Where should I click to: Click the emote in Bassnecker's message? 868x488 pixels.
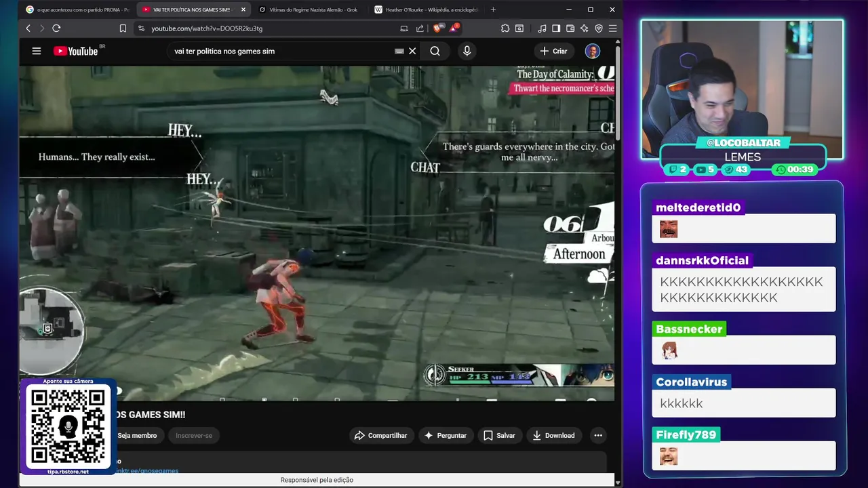tap(669, 350)
